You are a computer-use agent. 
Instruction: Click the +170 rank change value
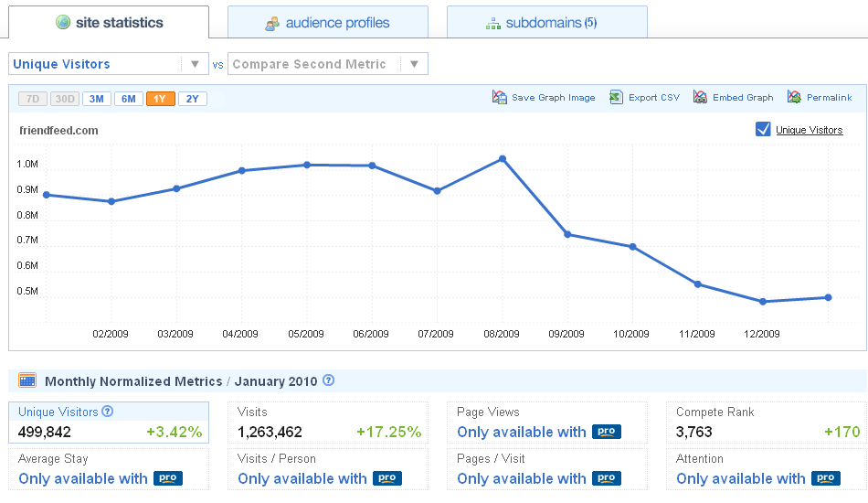coord(842,432)
